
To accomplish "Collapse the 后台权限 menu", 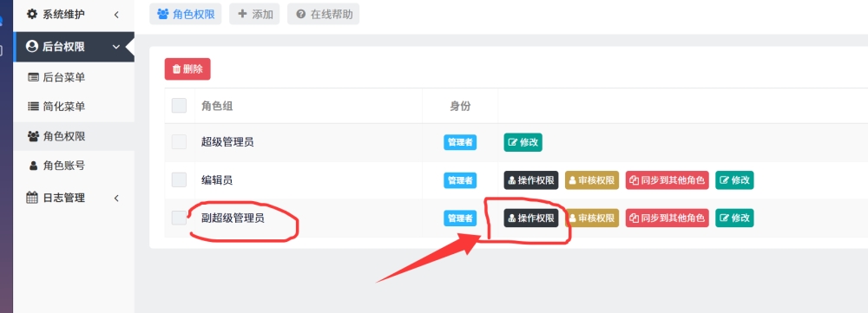I will 74,47.
